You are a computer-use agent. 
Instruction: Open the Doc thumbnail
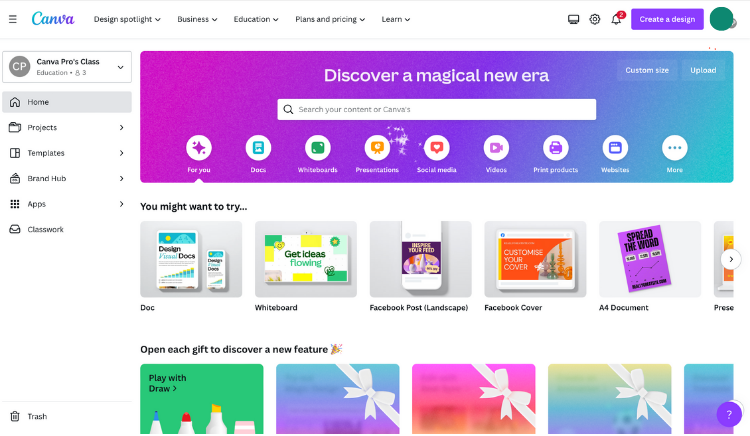point(191,259)
